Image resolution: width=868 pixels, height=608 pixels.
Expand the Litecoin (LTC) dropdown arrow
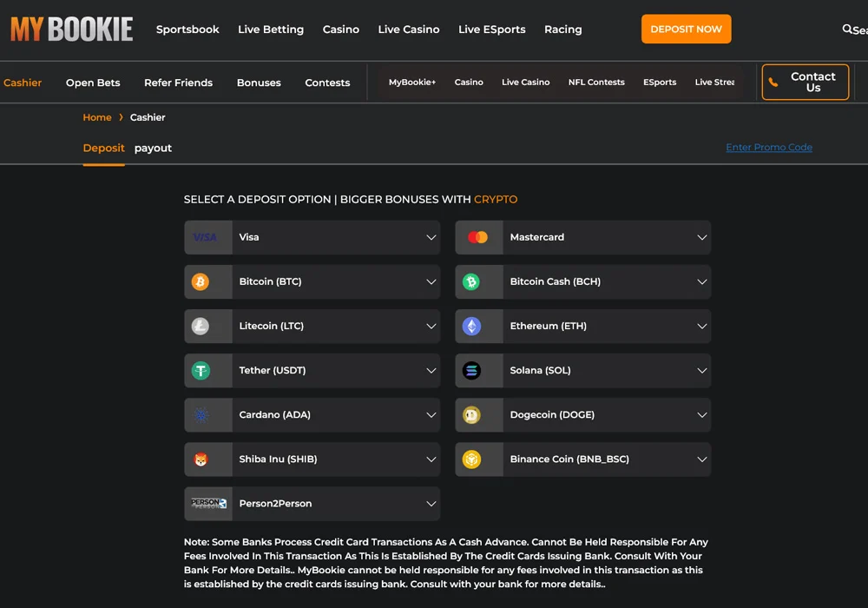pos(431,326)
